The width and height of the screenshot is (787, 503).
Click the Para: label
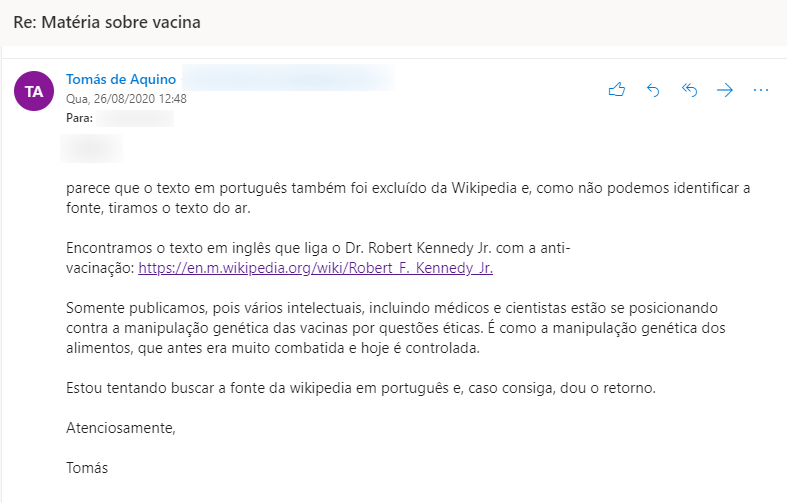click(x=79, y=118)
